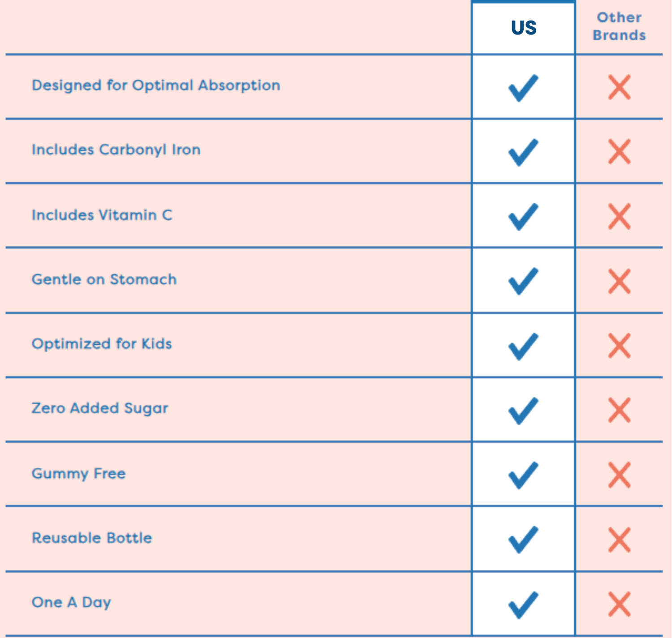This screenshot has height=638, width=672.
Task: Click the checkmark for Designed for Optimal Absorption
Action: point(523,88)
